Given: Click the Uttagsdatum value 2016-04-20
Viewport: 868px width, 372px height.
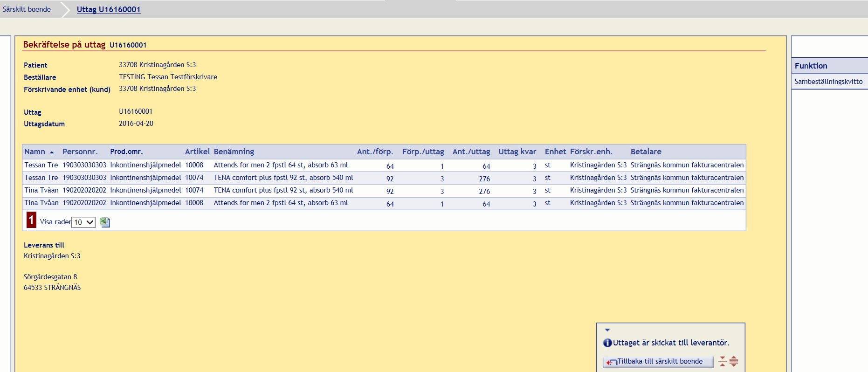Looking at the screenshot, I should (136, 124).
